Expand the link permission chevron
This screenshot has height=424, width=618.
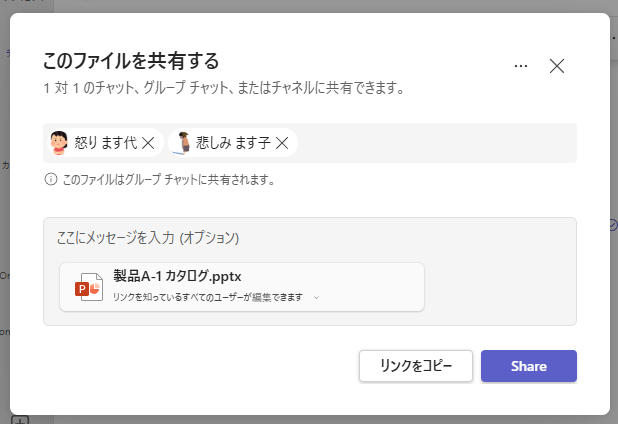tap(316, 298)
